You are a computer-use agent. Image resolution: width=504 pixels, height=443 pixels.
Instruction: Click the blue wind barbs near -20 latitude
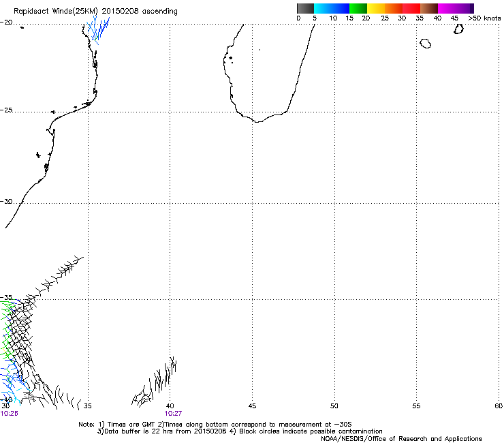pyautogui.click(x=97, y=29)
